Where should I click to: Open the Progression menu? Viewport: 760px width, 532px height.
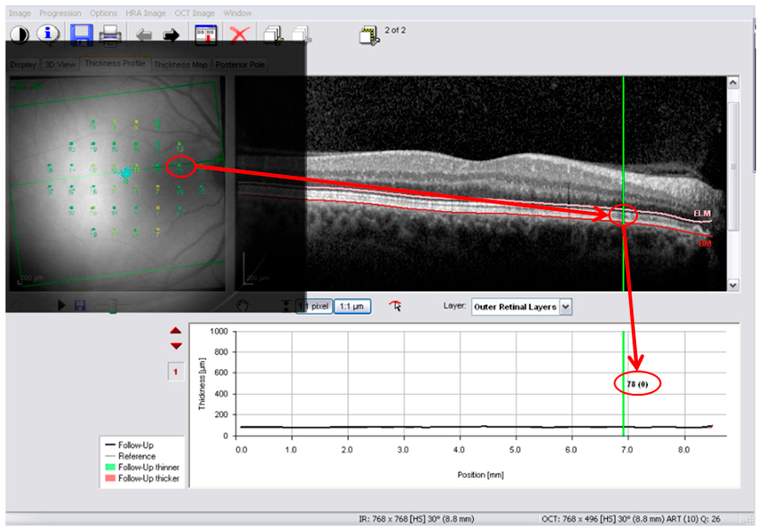60,13
